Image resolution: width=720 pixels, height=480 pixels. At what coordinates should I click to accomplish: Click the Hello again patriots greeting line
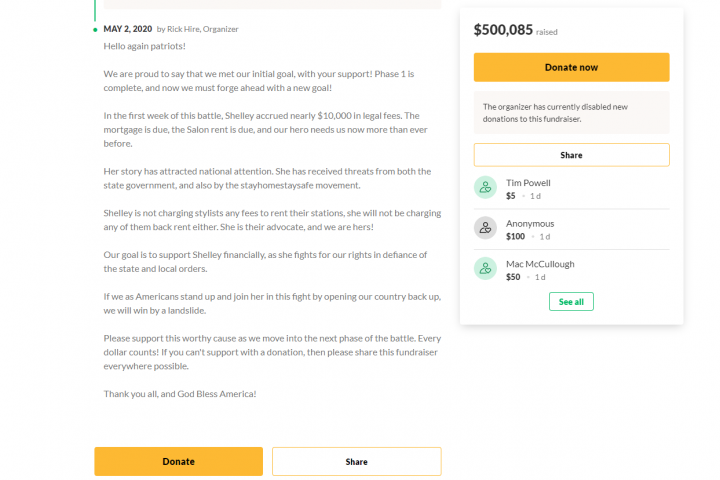coord(145,46)
